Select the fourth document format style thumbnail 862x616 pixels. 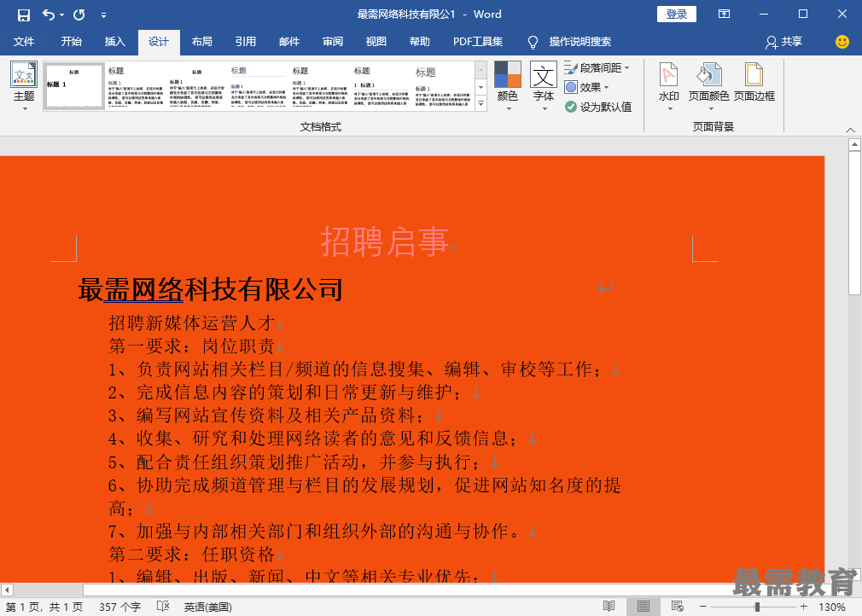tap(259, 86)
